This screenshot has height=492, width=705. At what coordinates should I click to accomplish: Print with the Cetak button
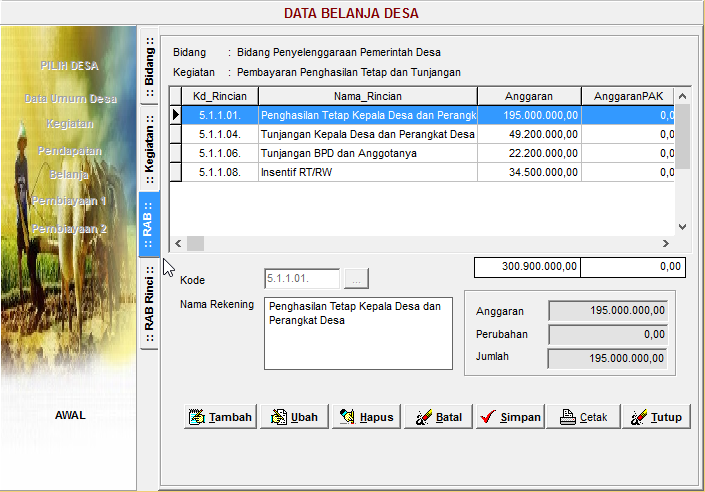coord(581,417)
